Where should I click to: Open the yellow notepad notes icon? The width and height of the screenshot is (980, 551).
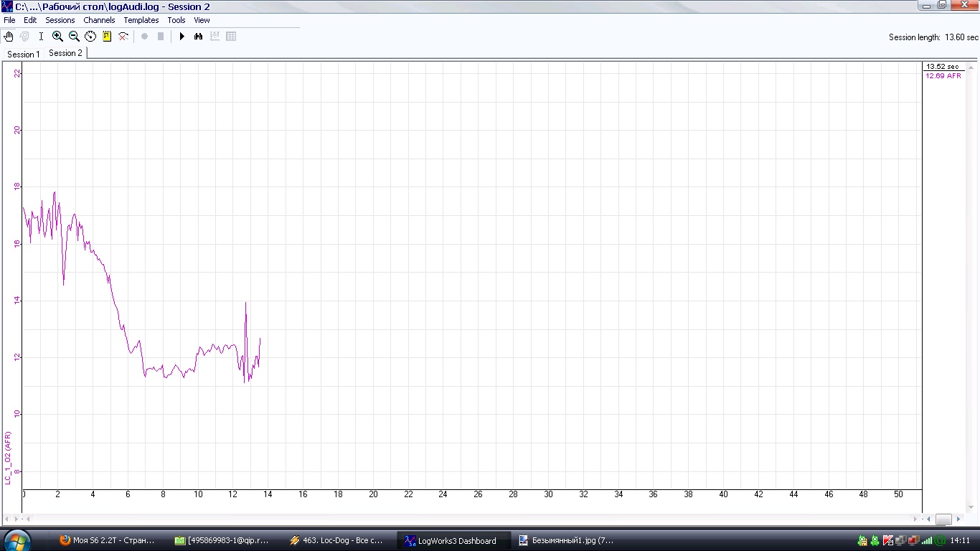pos(107,37)
